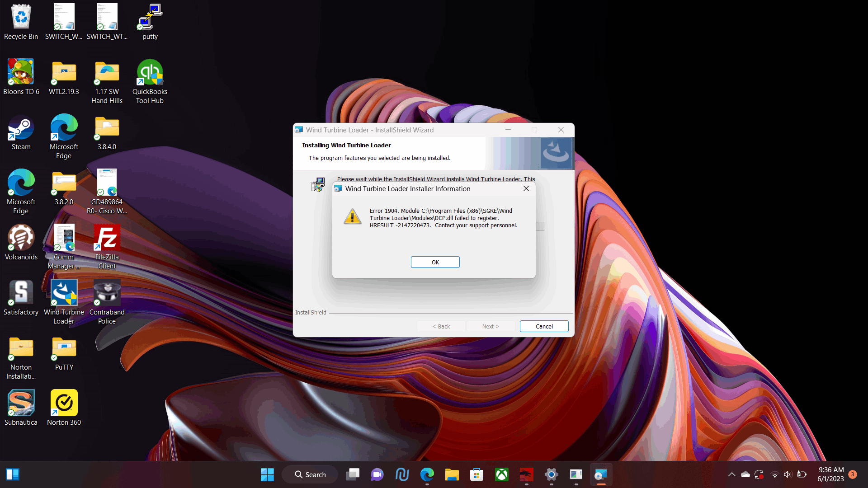868x488 pixels.
Task: Select GD489864 R0- Cisco document icon
Action: [x=107, y=192]
